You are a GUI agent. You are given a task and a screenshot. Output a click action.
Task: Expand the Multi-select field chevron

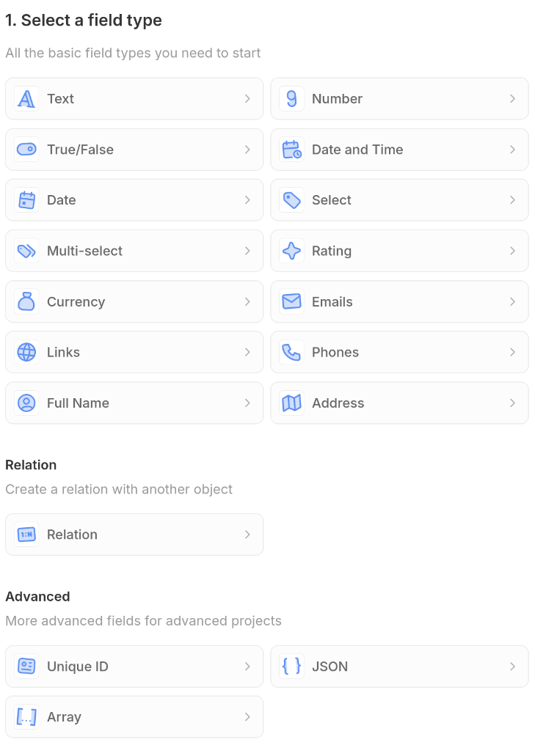click(248, 250)
